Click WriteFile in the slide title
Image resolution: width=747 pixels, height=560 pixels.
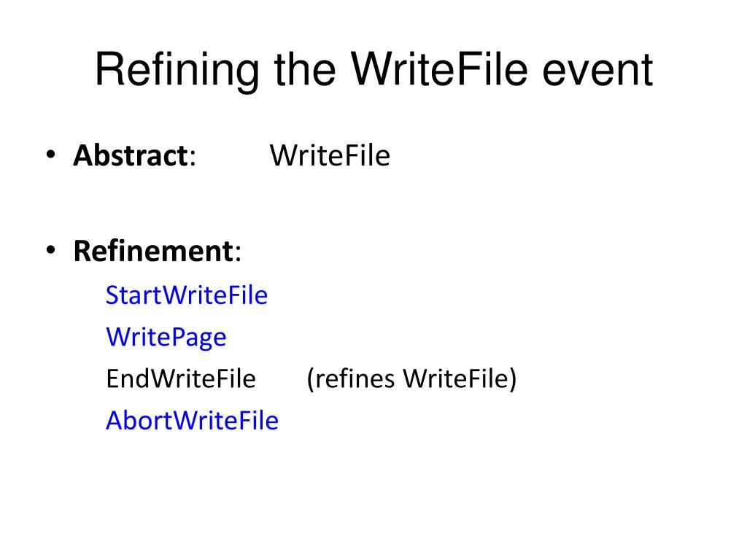(438, 69)
